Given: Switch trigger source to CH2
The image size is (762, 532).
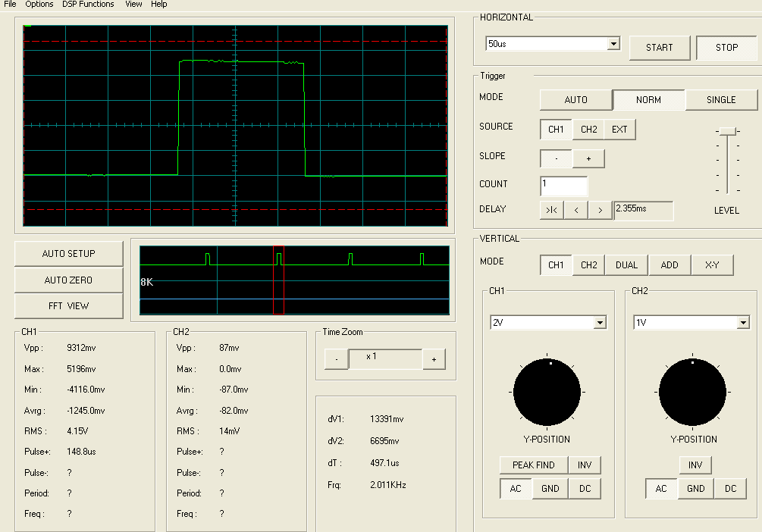Looking at the screenshot, I should [x=588, y=130].
